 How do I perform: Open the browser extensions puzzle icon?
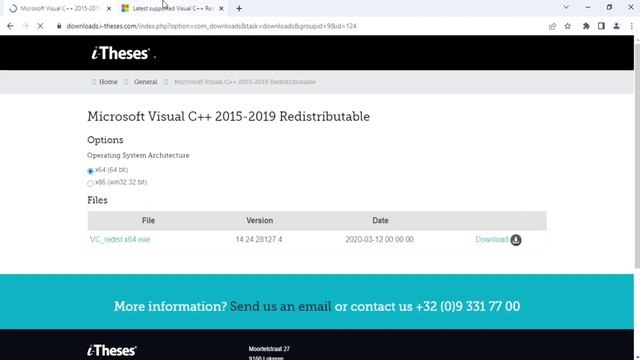pyautogui.click(x=586, y=26)
